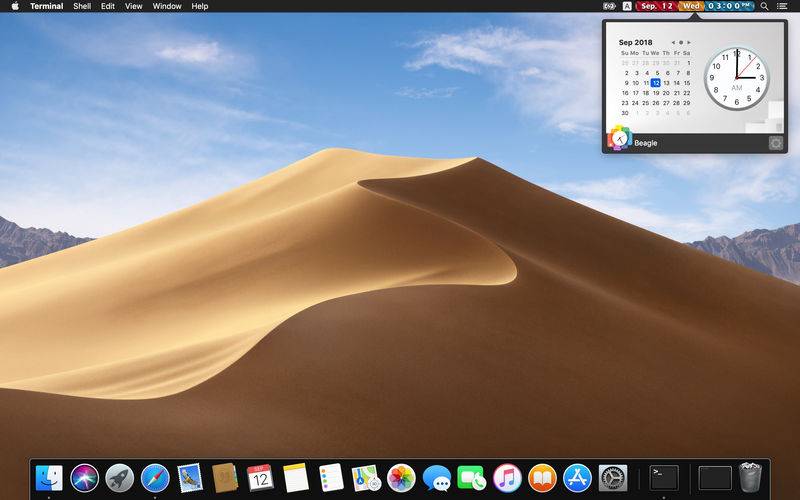Image resolution: width=800 pixels, height=500 pixels.
Task: Click the red Sep. 12 menu bar date
Action: [656, 6]
